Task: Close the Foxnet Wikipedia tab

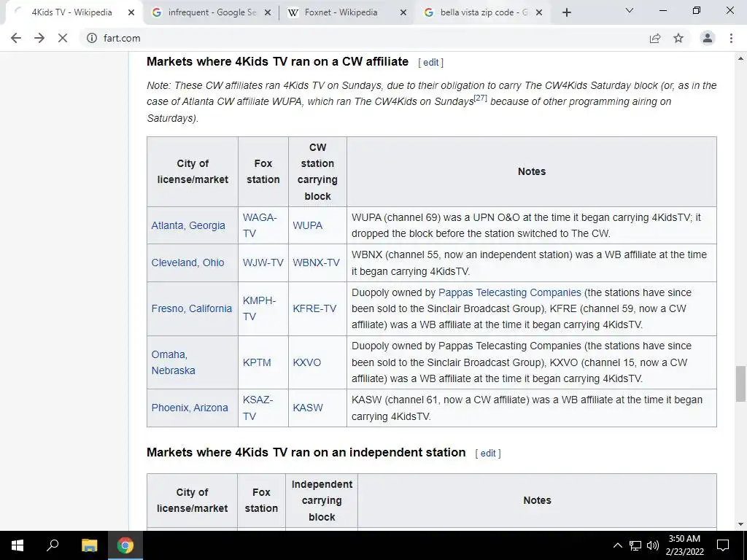Action: 403,13
